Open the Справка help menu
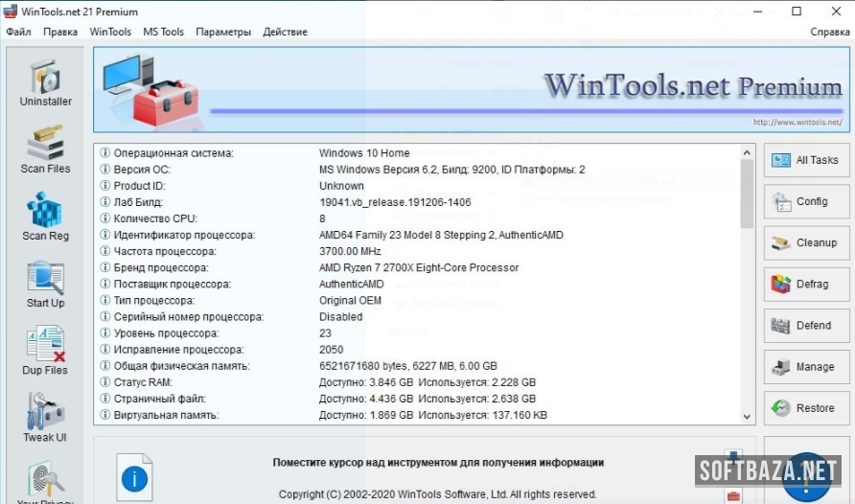The image size is (855, 504). [x=829, y=32]
